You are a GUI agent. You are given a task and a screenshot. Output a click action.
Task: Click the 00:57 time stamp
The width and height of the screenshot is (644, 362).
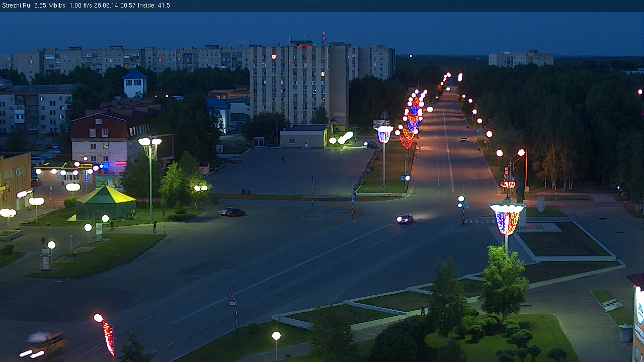[x=128, y=6]
